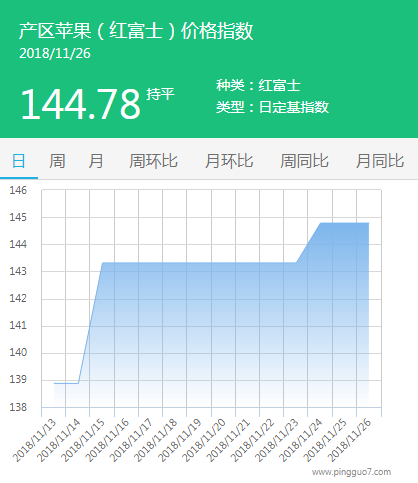Viewport: 418px width, 483px height.
Task: Click the y-axis label 146
Action: (x=18, y=190)
